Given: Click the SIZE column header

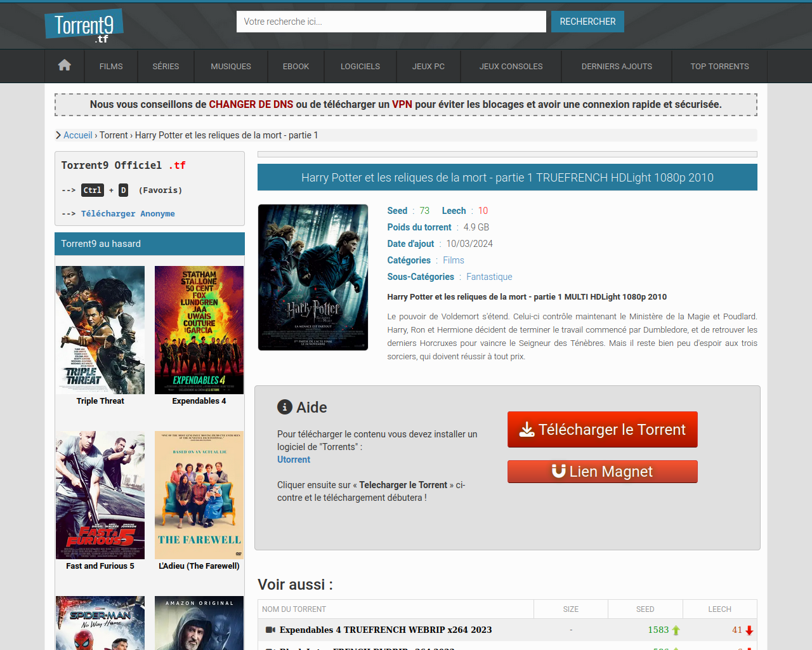Looking at the screenshot, I should (571, 609).
